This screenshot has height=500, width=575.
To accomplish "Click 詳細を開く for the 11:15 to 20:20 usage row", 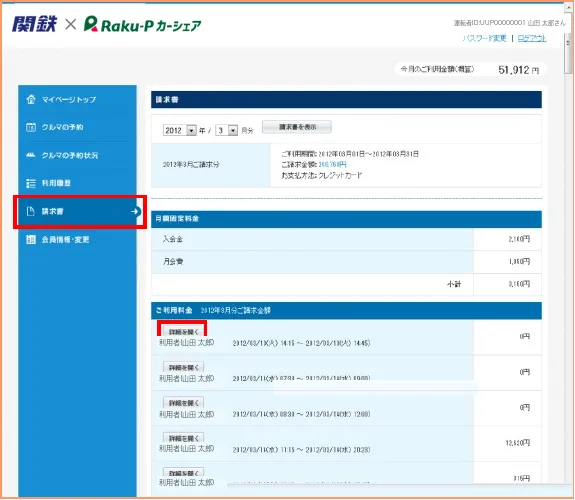I will pyautogui.click(x=183, y=438).
